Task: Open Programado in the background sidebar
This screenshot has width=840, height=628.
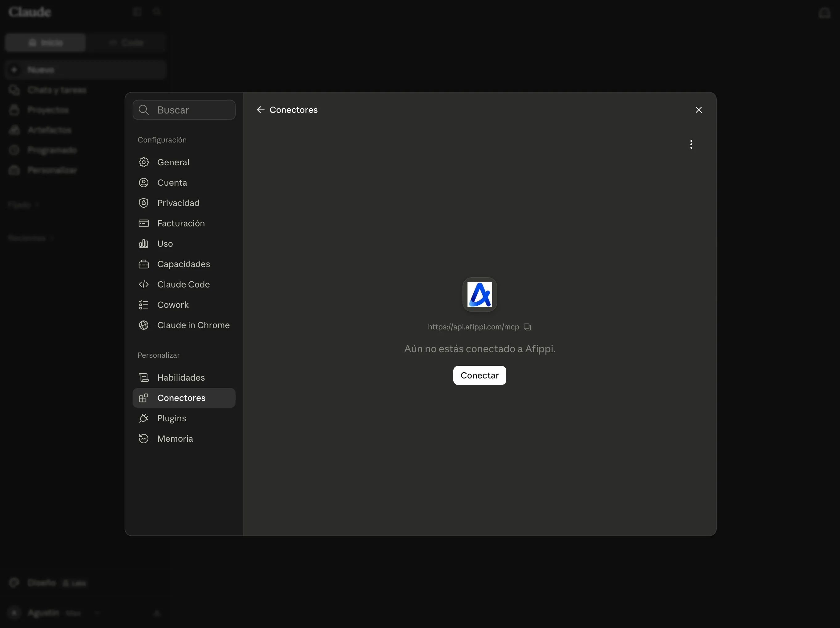Action: 86,150
